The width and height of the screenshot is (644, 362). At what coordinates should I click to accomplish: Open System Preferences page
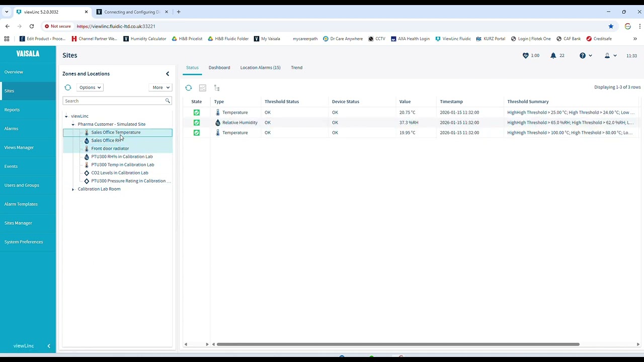pos(28,242)
